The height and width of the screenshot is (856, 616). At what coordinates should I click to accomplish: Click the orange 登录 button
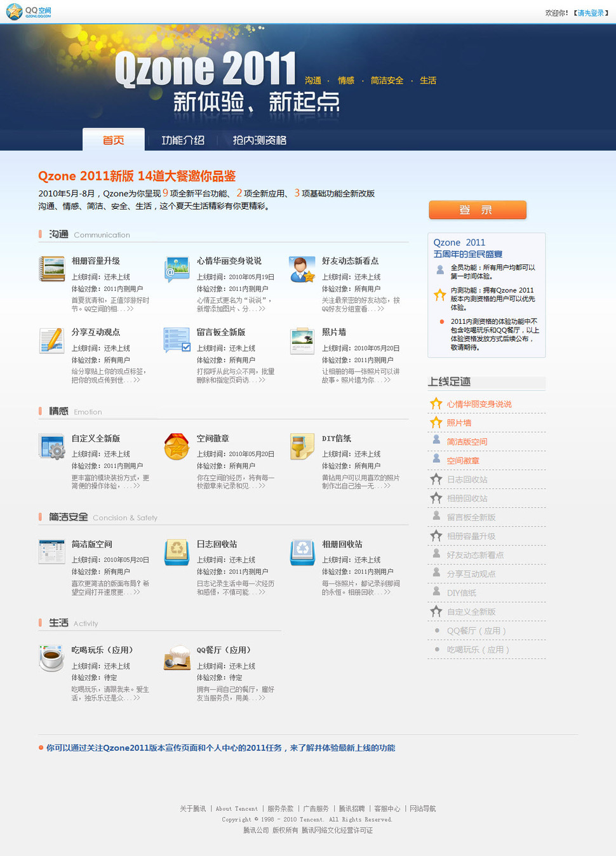coord(478,210)
